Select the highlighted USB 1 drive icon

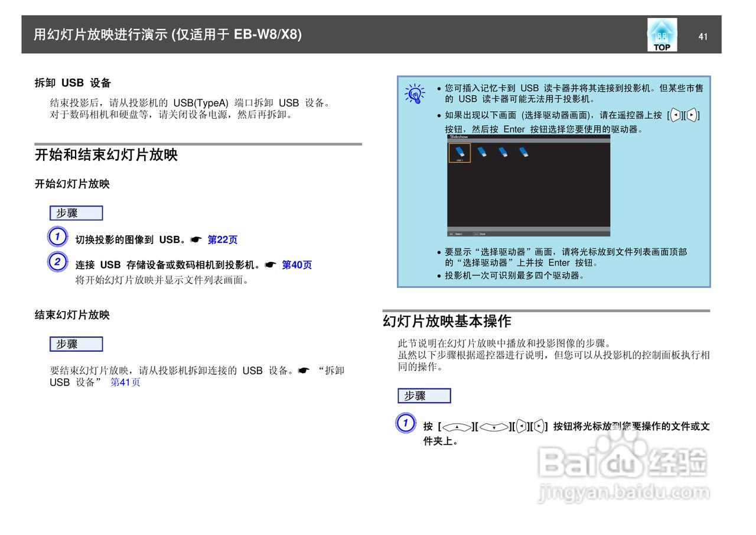pyautogui.click(x=460, y=153)
